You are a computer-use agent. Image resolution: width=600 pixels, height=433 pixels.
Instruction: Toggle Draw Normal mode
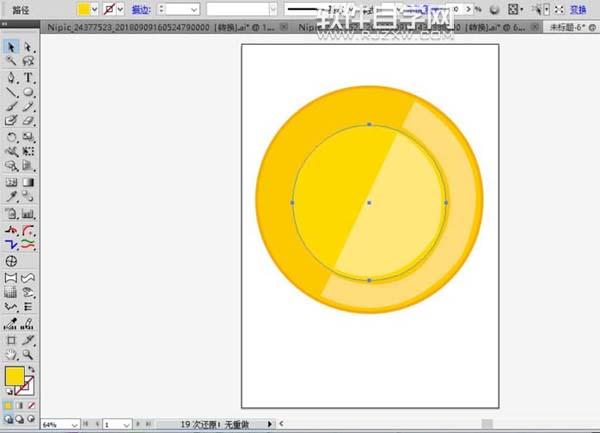click(8, 419)
